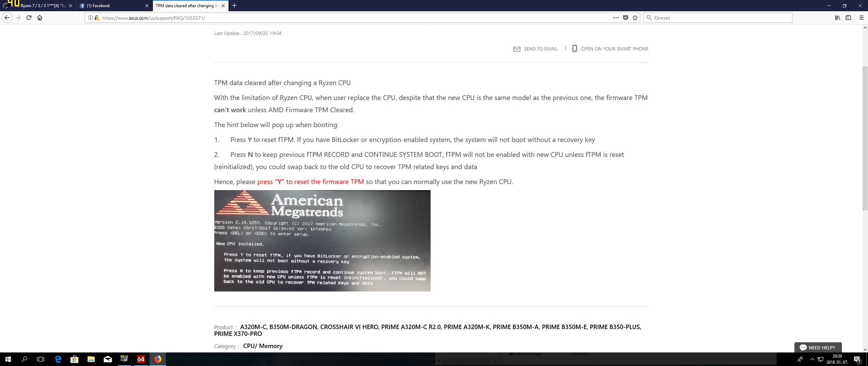Open the Action Center notifications
This screenshot has width=868, height=366.
tap(857, 359)
